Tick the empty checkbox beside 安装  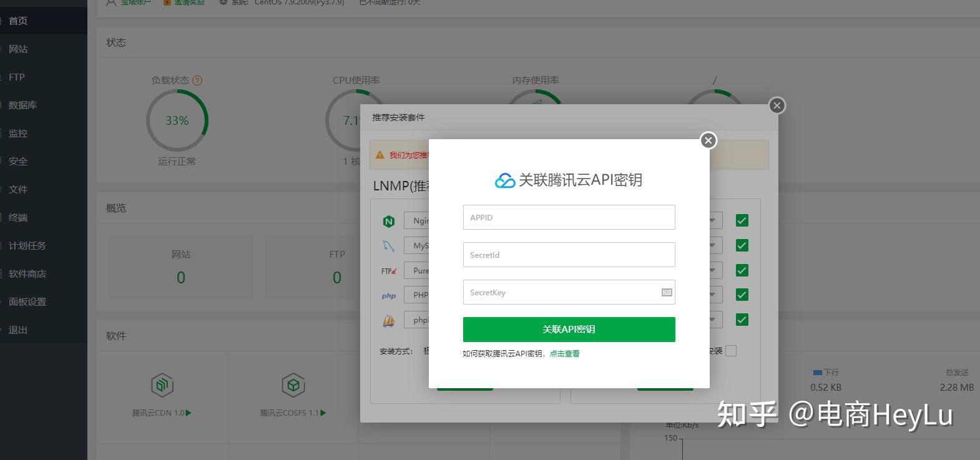(x=731, y=351)
